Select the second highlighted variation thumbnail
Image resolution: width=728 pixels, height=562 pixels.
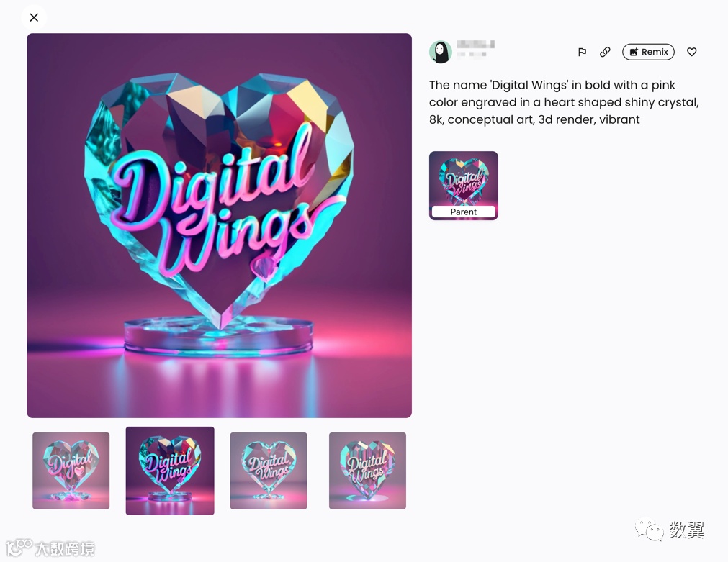(170, 471)
